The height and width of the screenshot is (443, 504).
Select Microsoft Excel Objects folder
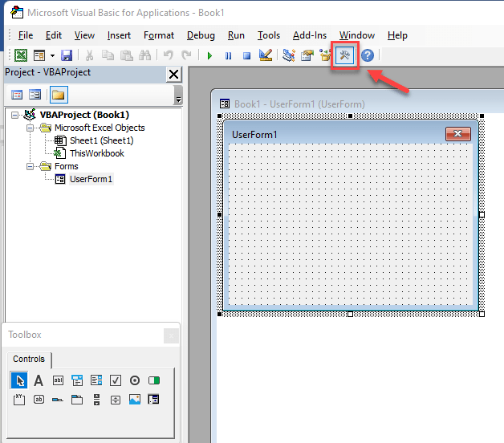click(x=100, y=128)
